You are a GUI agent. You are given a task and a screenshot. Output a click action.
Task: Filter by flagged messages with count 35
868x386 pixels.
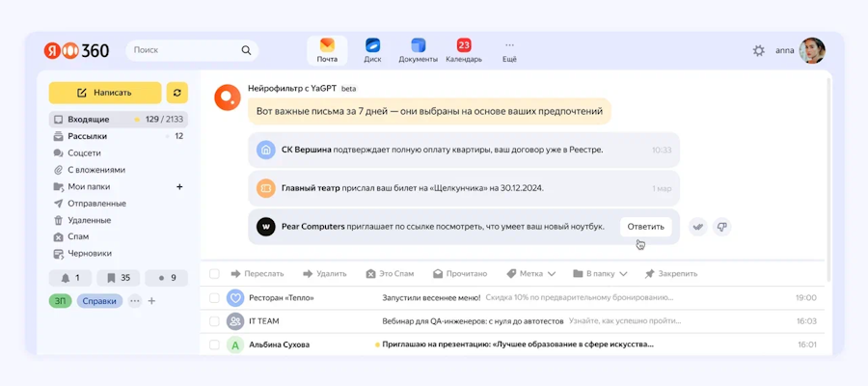point(119,278)
